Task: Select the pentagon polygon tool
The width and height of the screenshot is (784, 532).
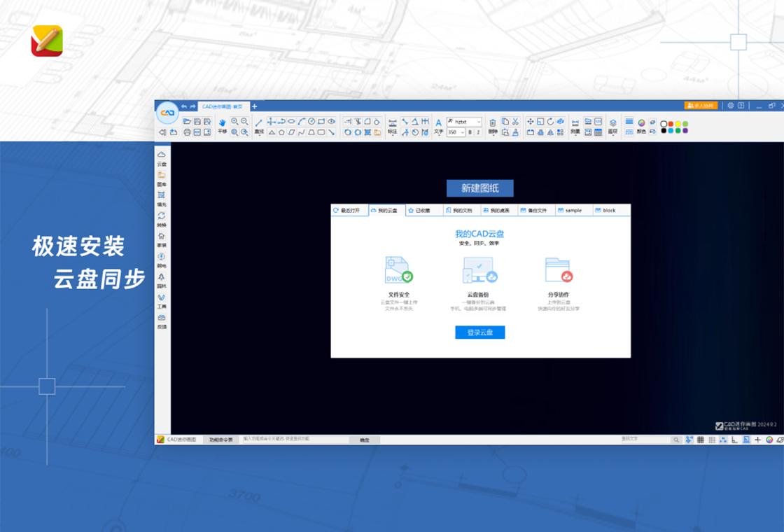Action: 281,132
